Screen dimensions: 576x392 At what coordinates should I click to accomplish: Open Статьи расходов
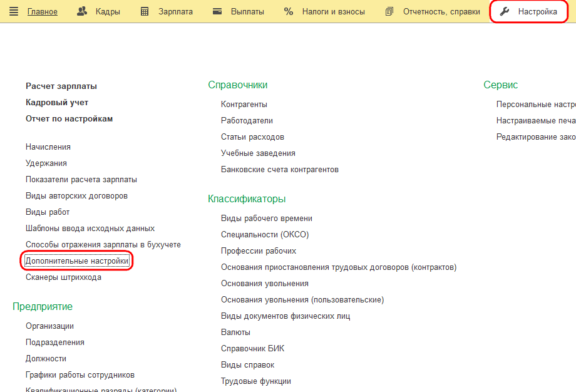click(x=252, y=137)
